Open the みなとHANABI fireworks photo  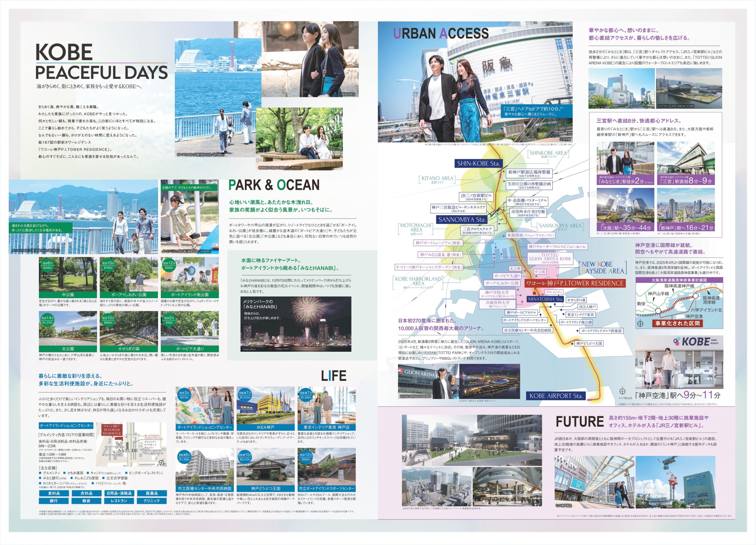296,324
